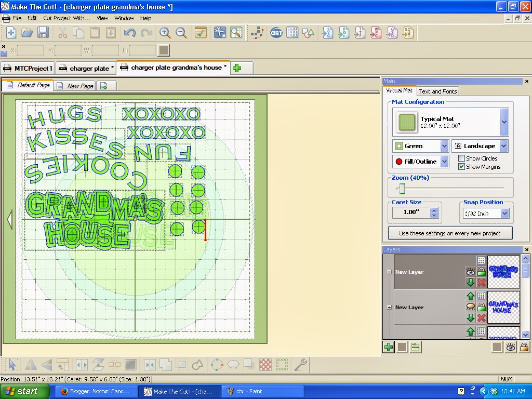Open the Typical Mat dropdown
The width and height of the screenshot is (532, 399).
pos(504,122)
